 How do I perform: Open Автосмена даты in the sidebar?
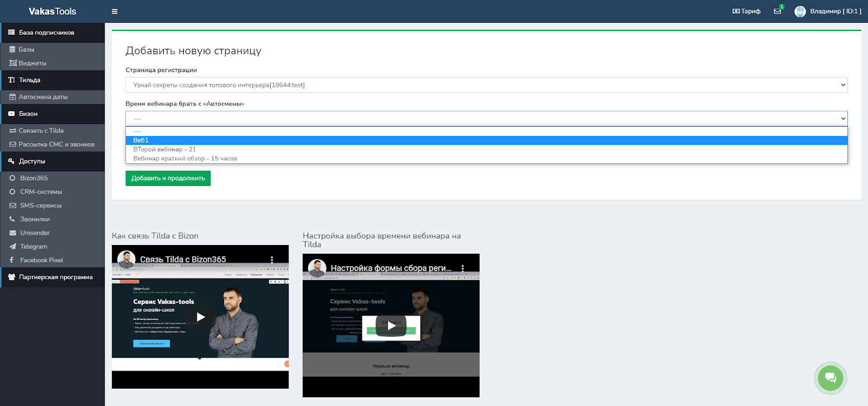tap(43, 97)
